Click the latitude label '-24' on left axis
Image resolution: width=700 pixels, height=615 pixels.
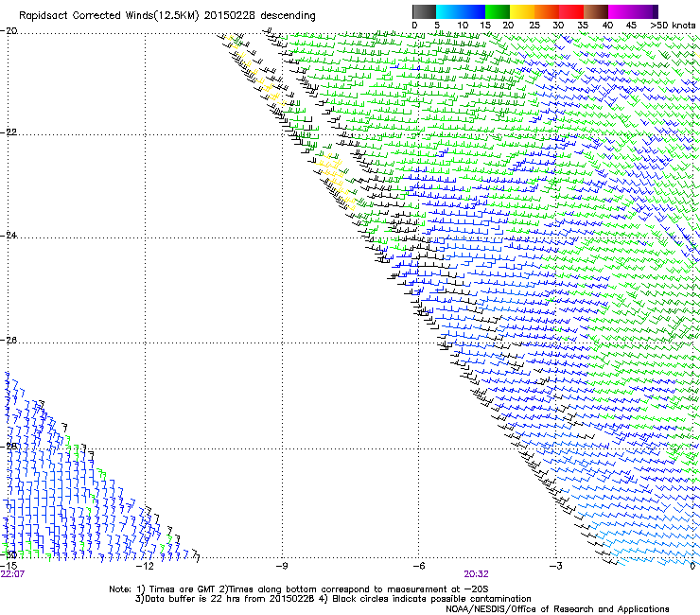[9, 235]
